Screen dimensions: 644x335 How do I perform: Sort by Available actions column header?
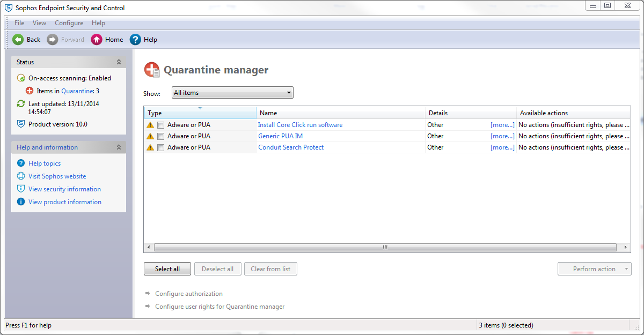tap(574, 113)
